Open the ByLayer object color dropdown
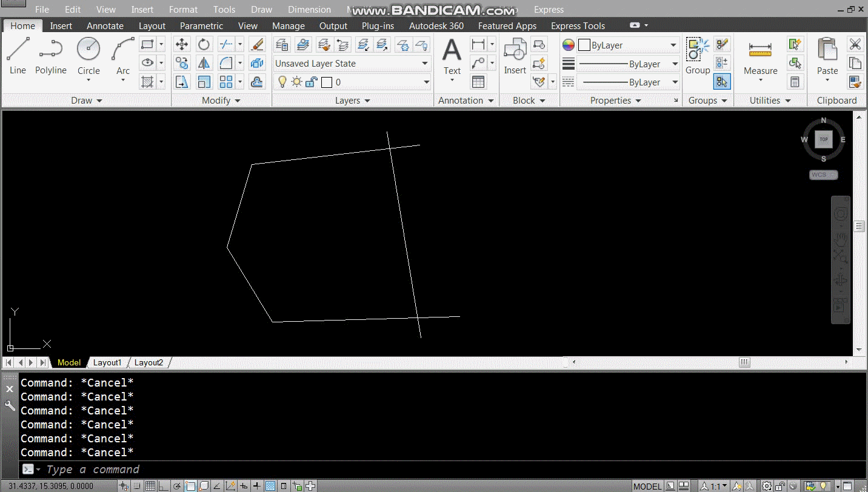Screen dimensions: 868x492 [x=628, y=45]
